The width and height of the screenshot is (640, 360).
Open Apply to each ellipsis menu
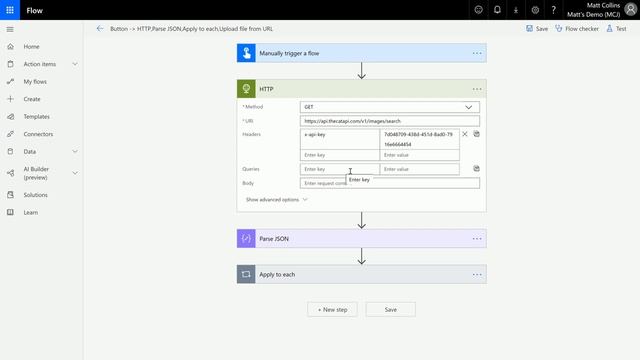pyautogui.click(x=477, y=275)
